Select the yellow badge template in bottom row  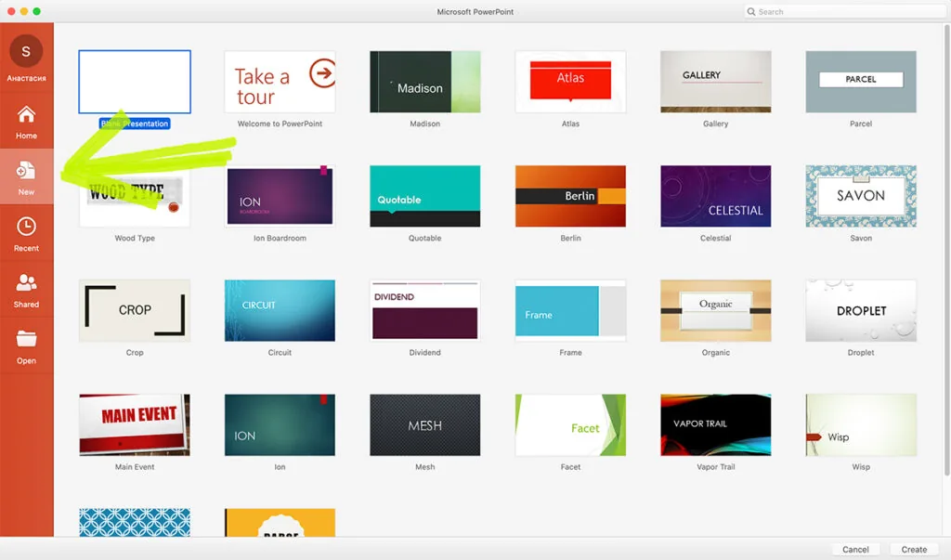click(x=280, y=522)
